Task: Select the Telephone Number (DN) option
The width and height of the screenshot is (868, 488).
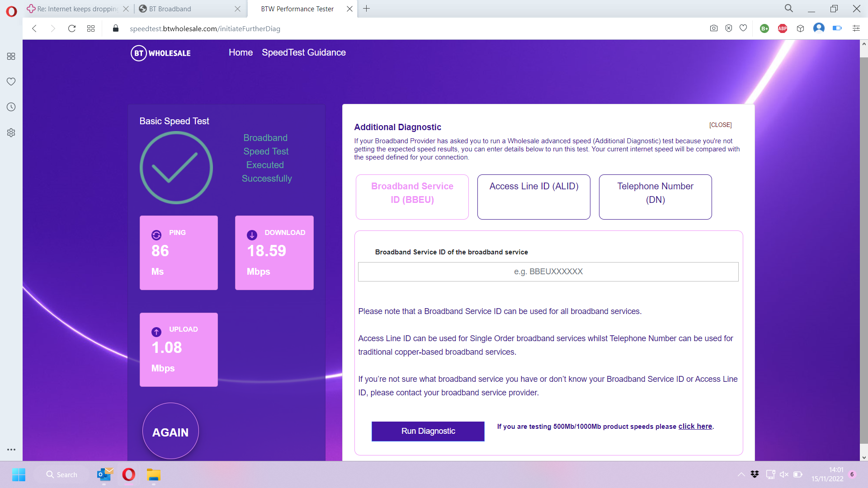Action: pos(655,197)
